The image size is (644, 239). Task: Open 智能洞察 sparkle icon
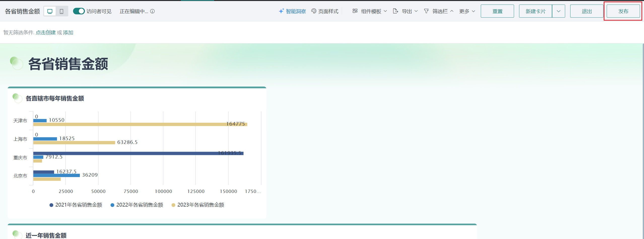pos(281,11)
